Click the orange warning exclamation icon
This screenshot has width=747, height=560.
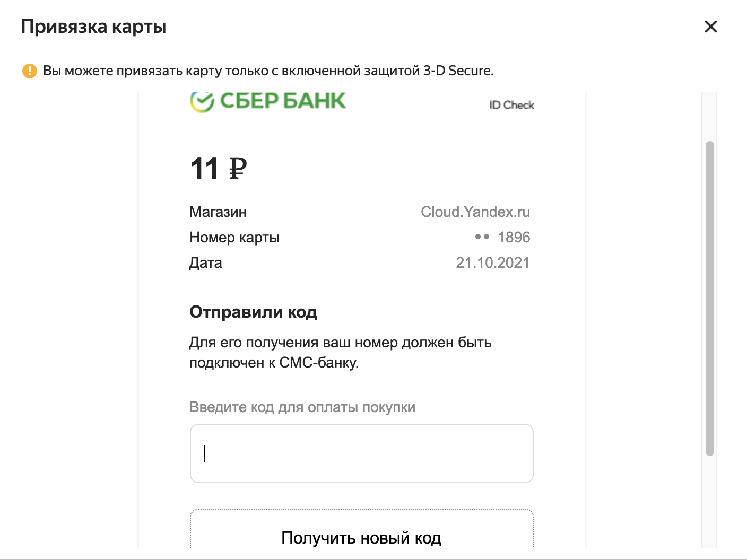pos(30,71)
